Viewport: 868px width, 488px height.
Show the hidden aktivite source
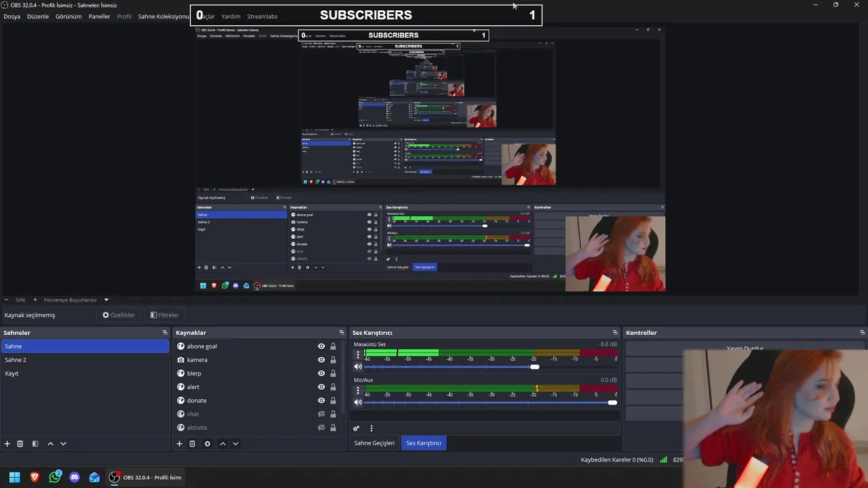(x=321, y=428)
